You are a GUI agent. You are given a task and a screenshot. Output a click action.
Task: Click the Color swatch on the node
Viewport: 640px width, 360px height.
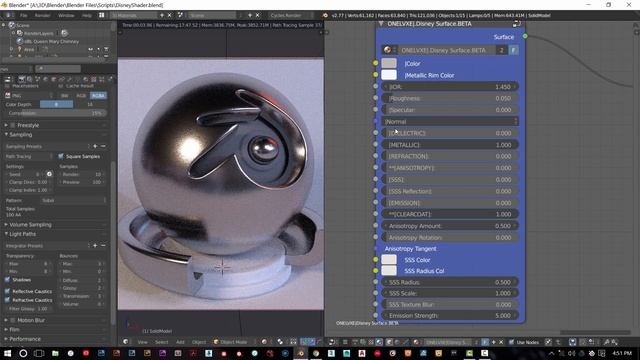point(389,63)
